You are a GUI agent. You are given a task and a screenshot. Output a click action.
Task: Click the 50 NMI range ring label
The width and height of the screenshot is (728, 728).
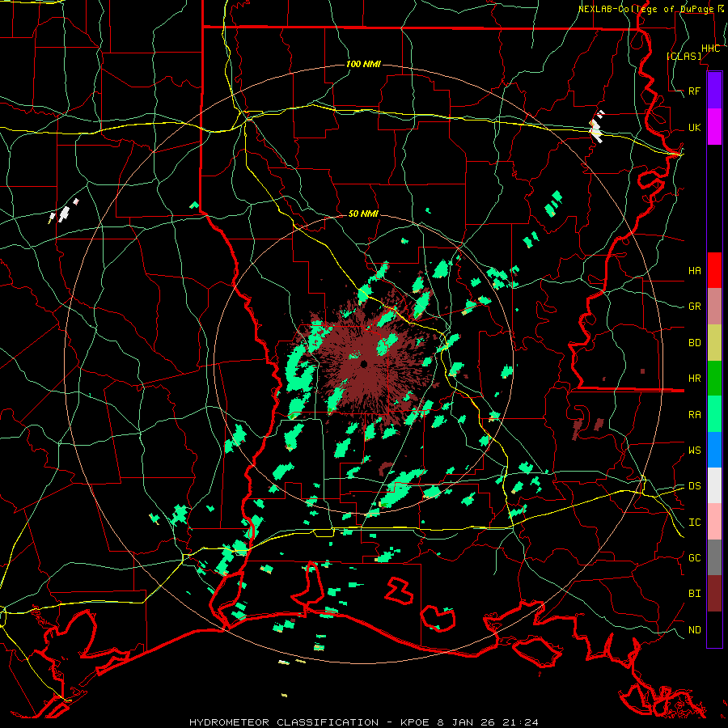(x=363, y=214)
